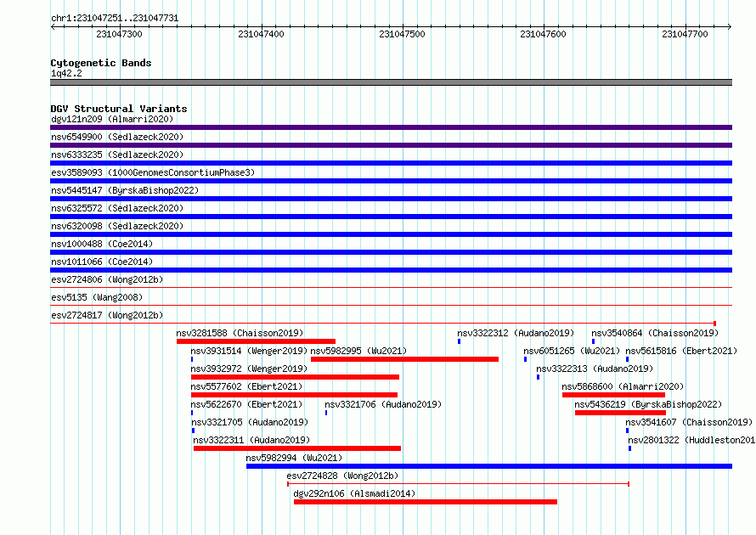756x535 pixels.
Task: Select nsv5982995 (Wu2021) label
Action: [x=358, y=351]
